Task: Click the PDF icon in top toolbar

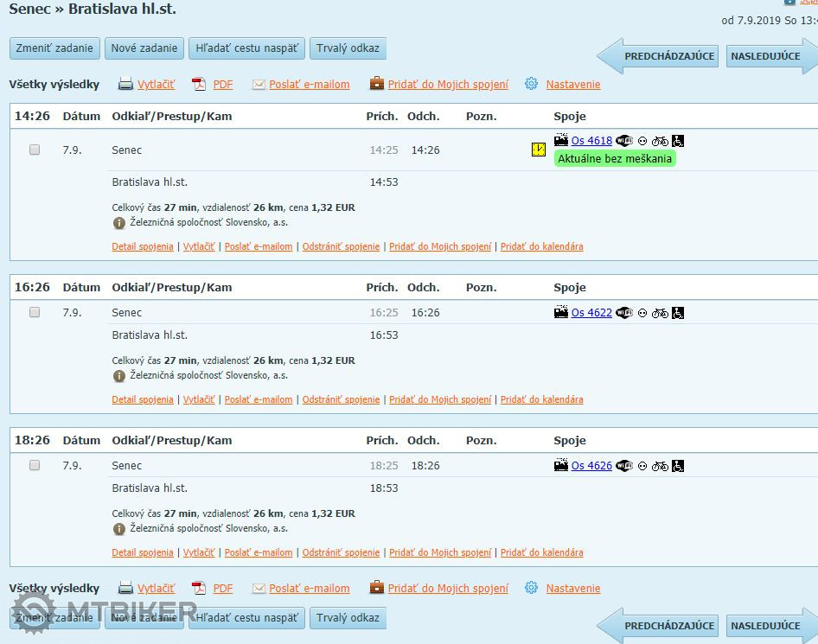Action: (199, 84)
